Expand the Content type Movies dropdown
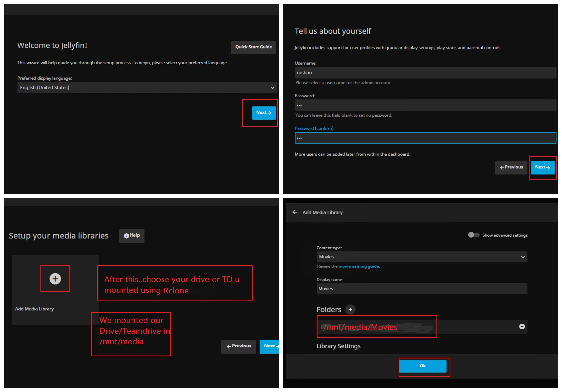This screenshot has width=562, height=392. (421, 257)
